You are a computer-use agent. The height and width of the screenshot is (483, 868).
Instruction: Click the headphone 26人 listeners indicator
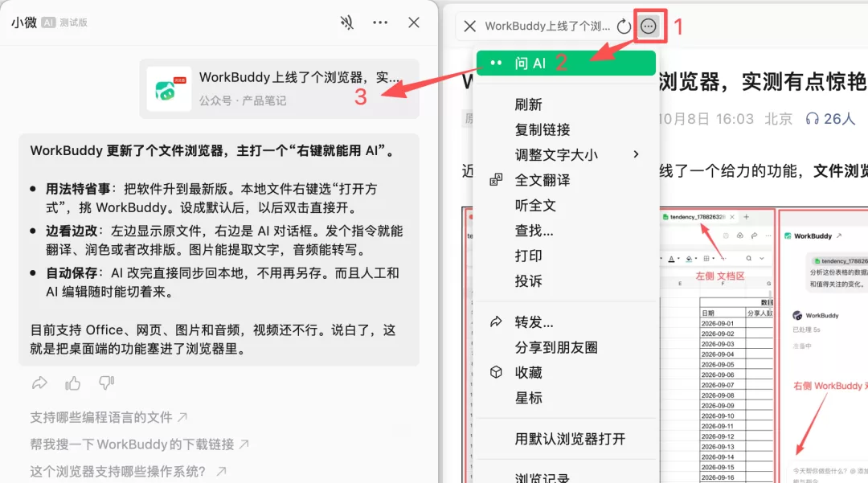(x=829, y=118)
